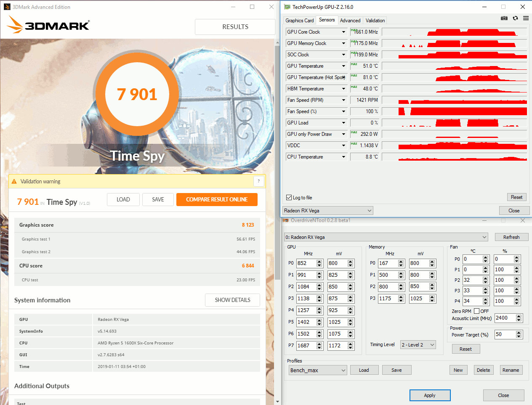Viewport: 532px width, 405px height.
Task: Click the 3DMark title bar app icon
Action: (x=7, y=7)
